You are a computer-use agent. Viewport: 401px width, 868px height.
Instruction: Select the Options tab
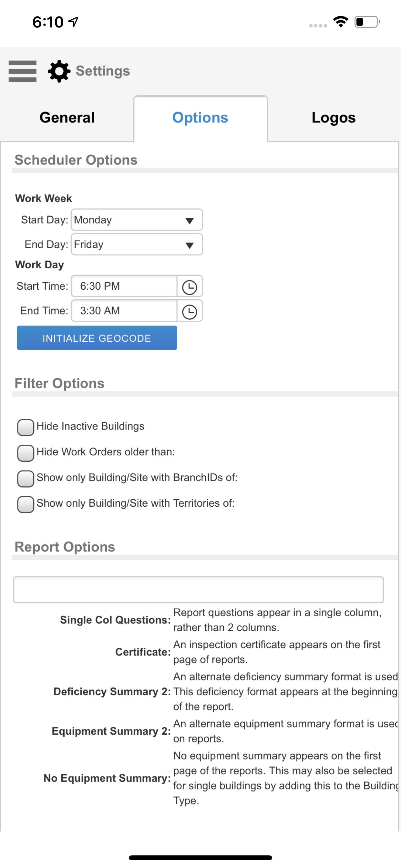click(200, 118)
